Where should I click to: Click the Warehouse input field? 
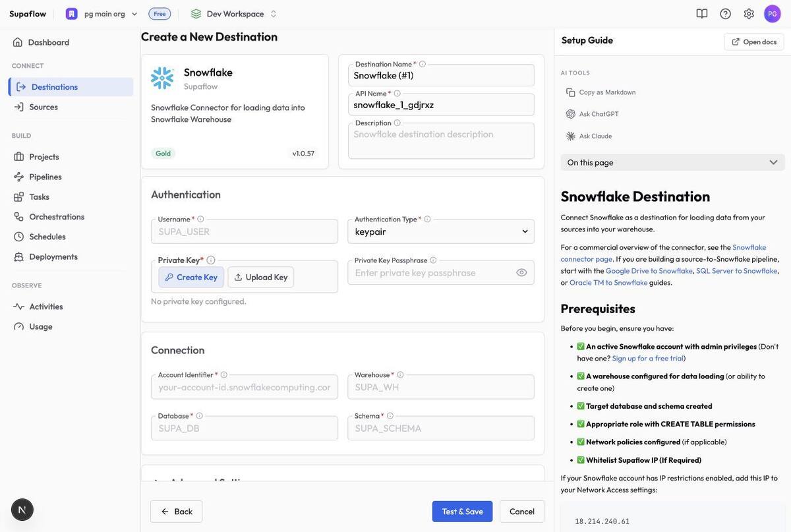pos(441,387)
